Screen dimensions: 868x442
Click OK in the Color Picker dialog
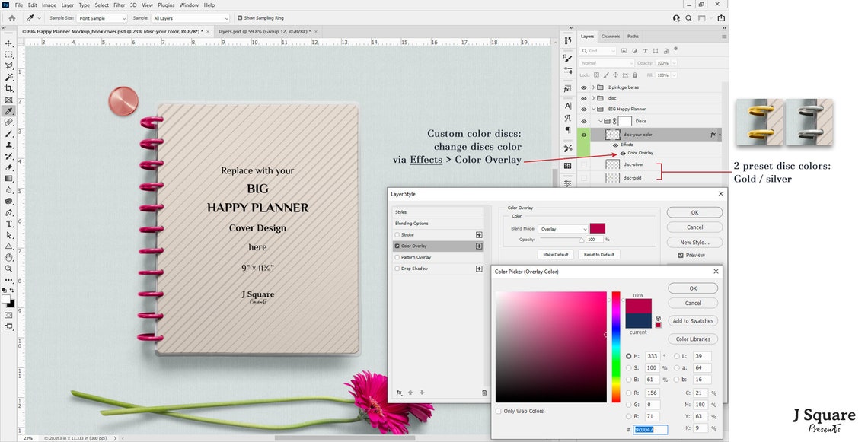click(693, 289)
